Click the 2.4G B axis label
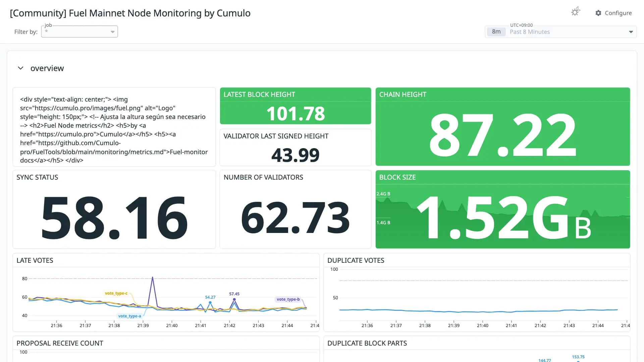 [383, 194]
